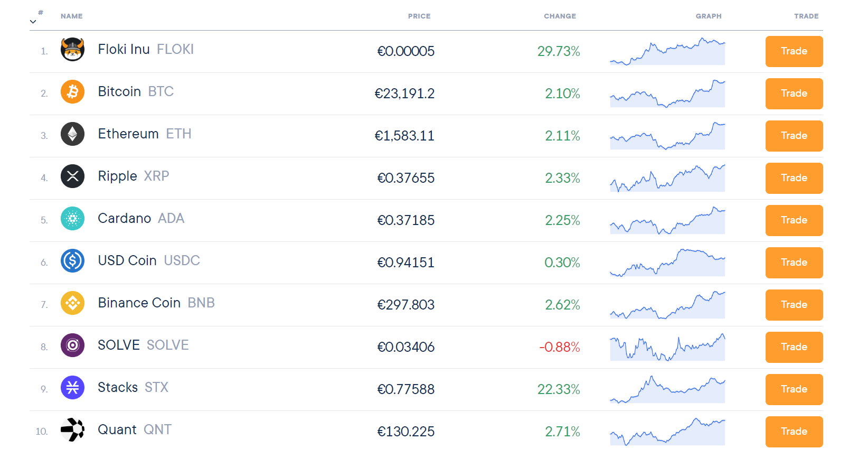
Task: Click Trade button for Stacks
Action: pos(794,389)
